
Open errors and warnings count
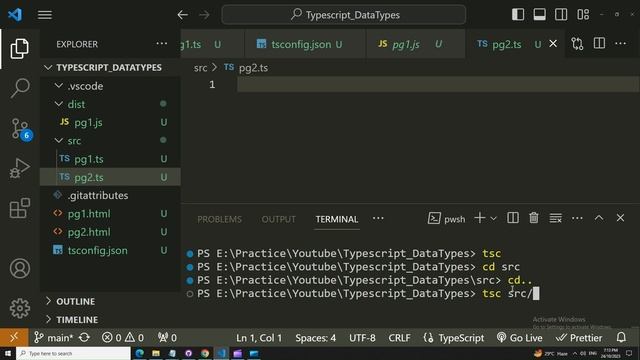coord(123,338)
